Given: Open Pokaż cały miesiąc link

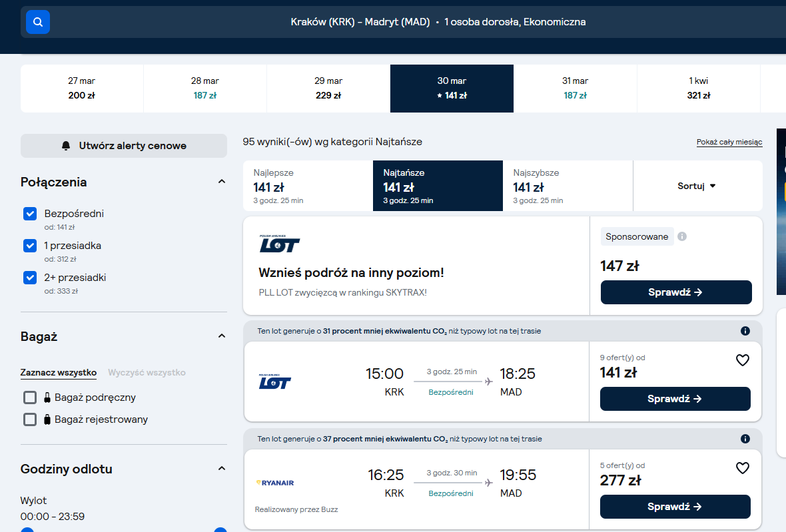Looking at the screenshot, I should pyautogui.click(x=729, y=142).
